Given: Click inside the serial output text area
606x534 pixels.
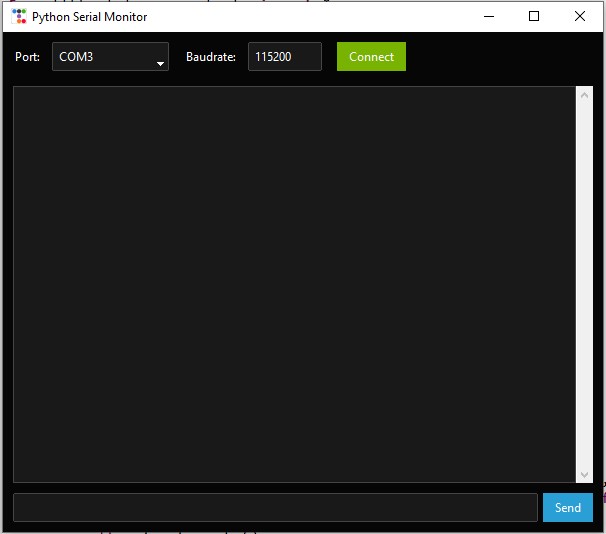Looking at the screenshot, I should coord(294,284).
